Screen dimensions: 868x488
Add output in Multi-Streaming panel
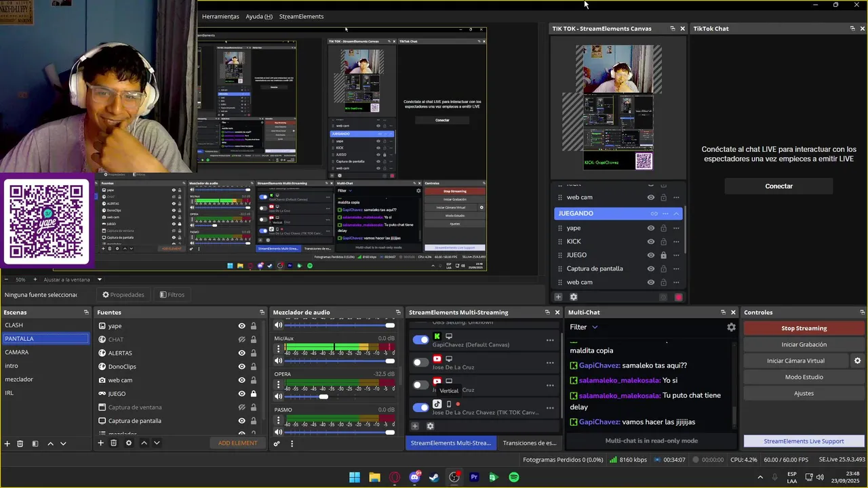click(x=415, y=426)
